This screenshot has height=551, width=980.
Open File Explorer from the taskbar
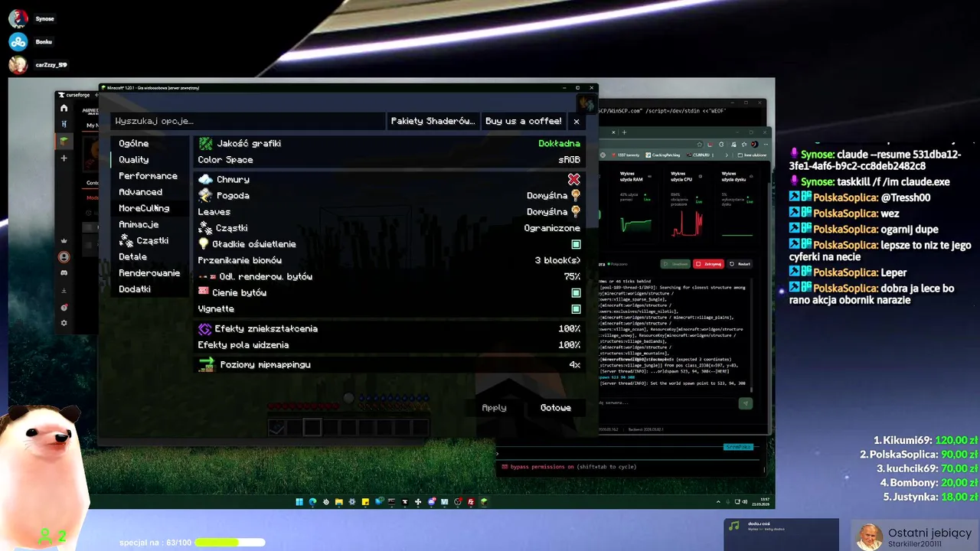(339, 502)
